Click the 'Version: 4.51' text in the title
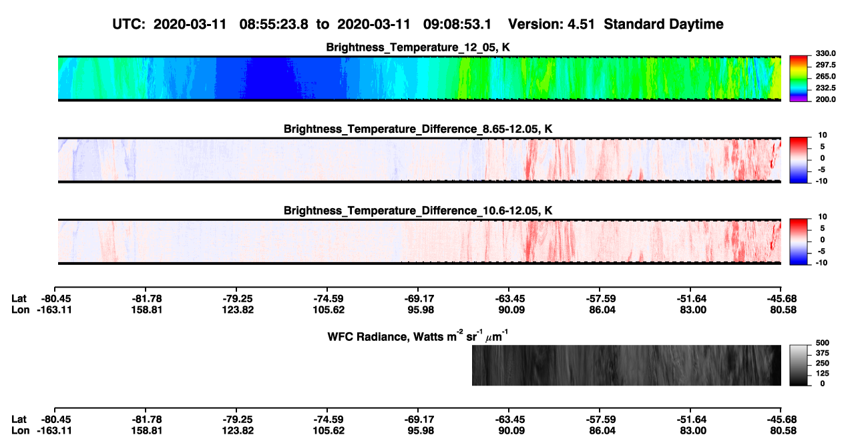868x445 pixels. pos(550,25)
